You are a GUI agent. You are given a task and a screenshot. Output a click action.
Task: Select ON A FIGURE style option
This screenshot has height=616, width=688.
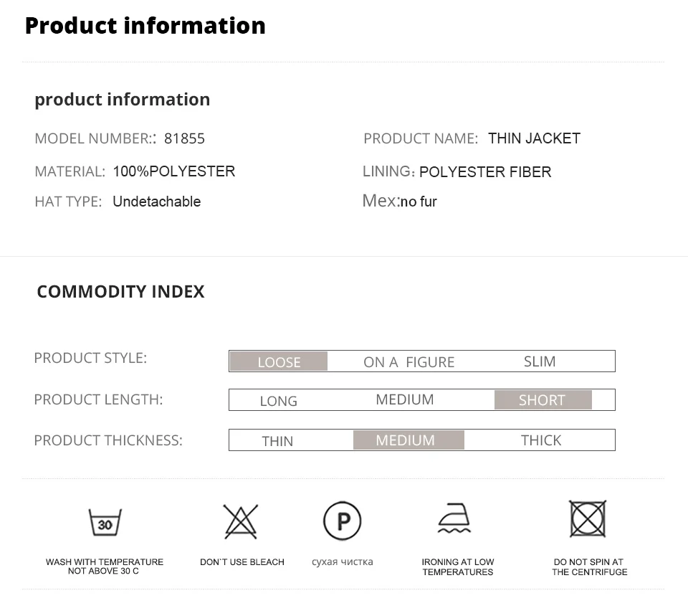point(408,362)
